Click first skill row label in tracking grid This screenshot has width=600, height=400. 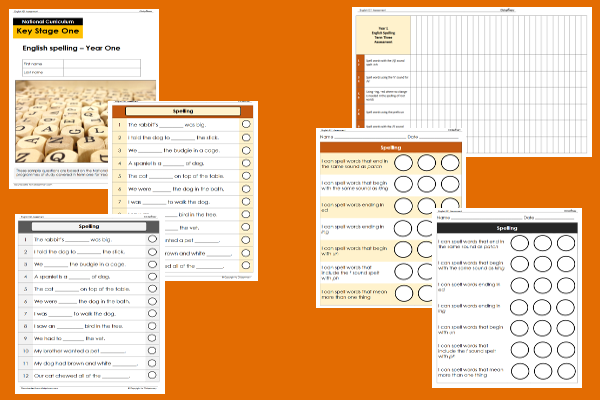tap(387, 63)
